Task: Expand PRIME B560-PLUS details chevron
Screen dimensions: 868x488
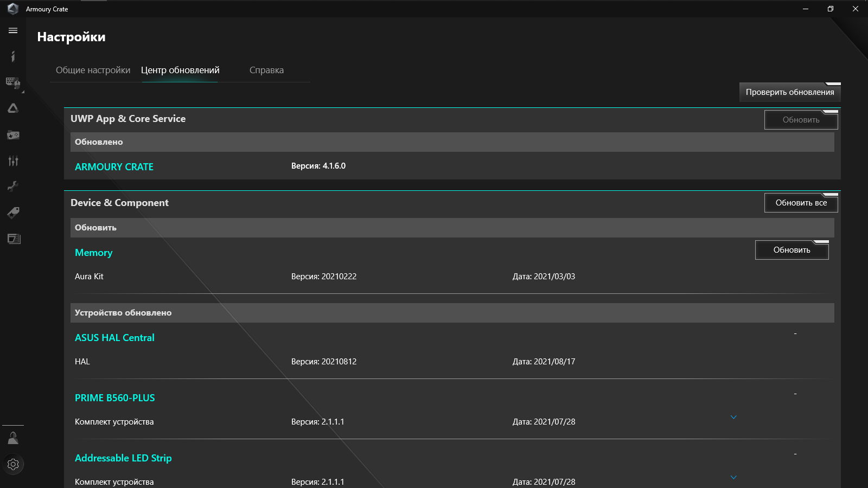Action: 733,417
